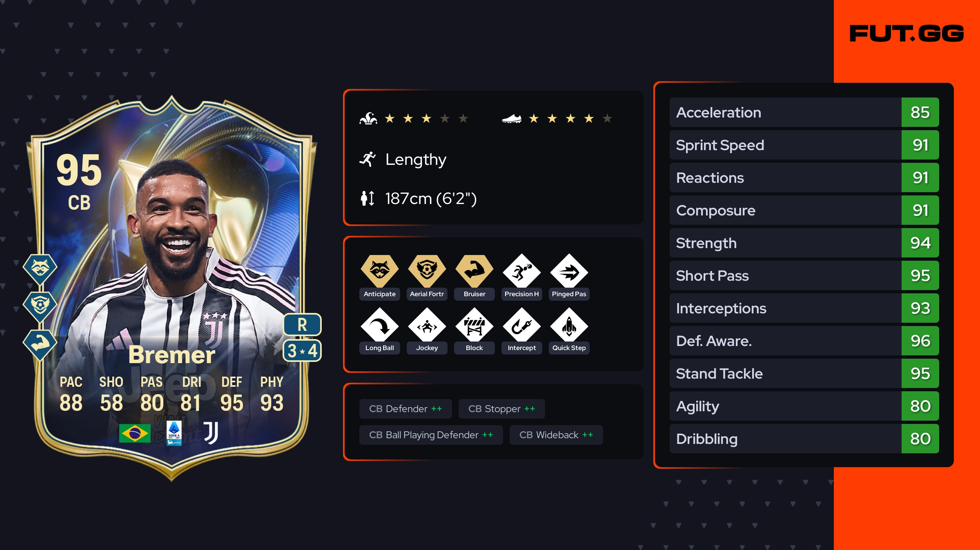Image resolution: width=980 pixels, height=550 pixels.
Task: Click the Long Ball playstyle icon
Action: 380,325
